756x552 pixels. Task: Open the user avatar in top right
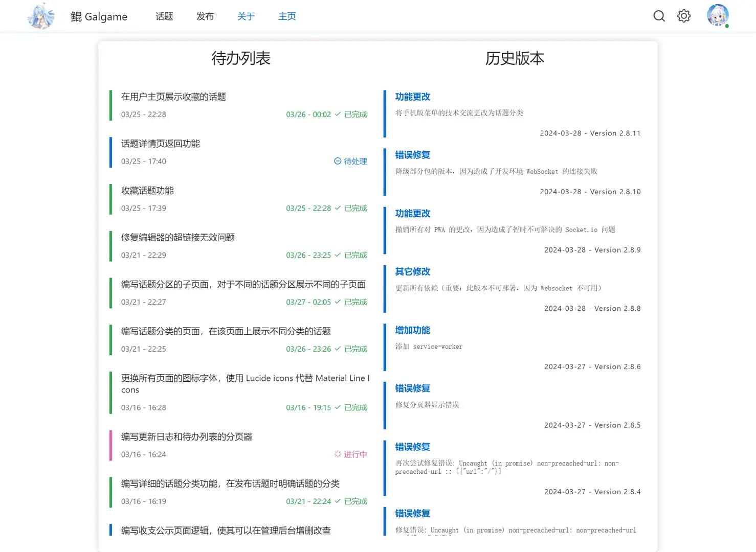pos(718,15)
